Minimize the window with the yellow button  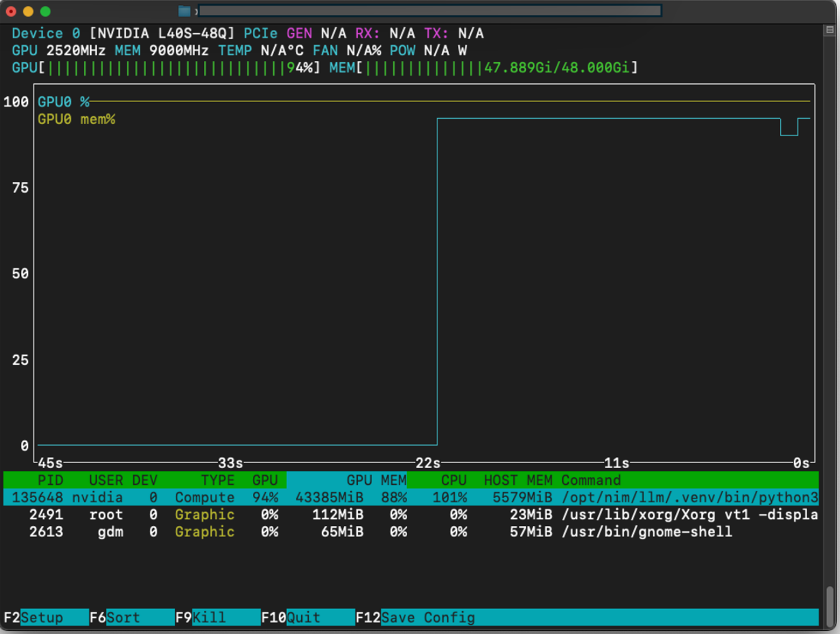click(x=28, y=11)
